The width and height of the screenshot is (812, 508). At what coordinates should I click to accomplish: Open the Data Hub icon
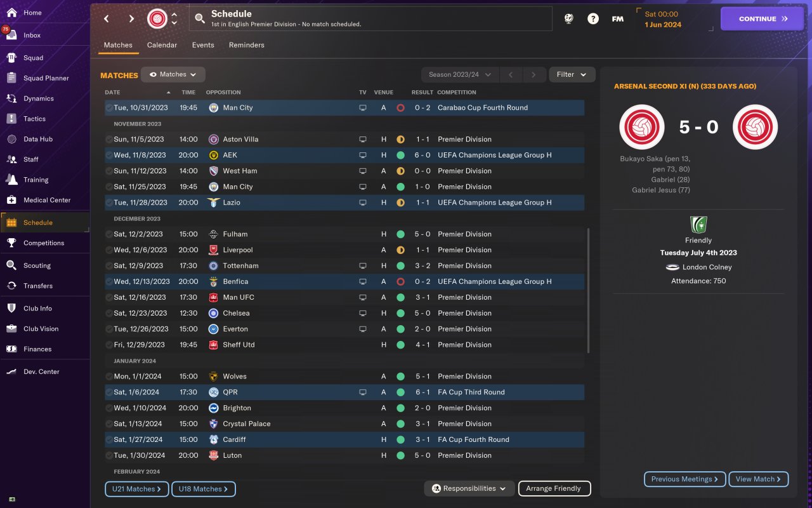click(11, 139)
